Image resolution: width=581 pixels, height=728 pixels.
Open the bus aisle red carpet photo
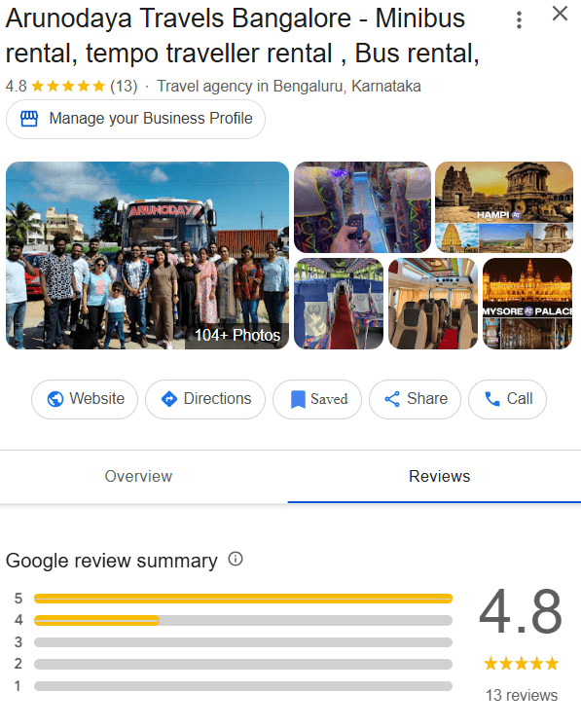click(x=339, y=304)
